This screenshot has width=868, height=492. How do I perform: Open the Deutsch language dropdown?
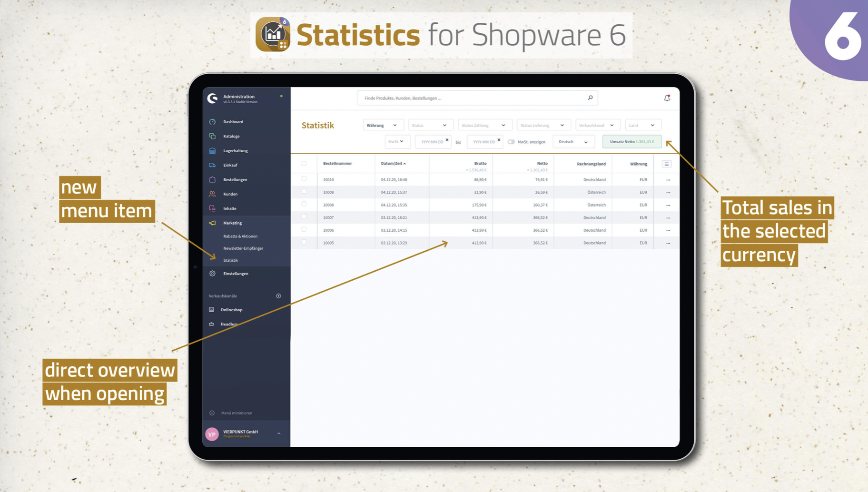(573, 142)
